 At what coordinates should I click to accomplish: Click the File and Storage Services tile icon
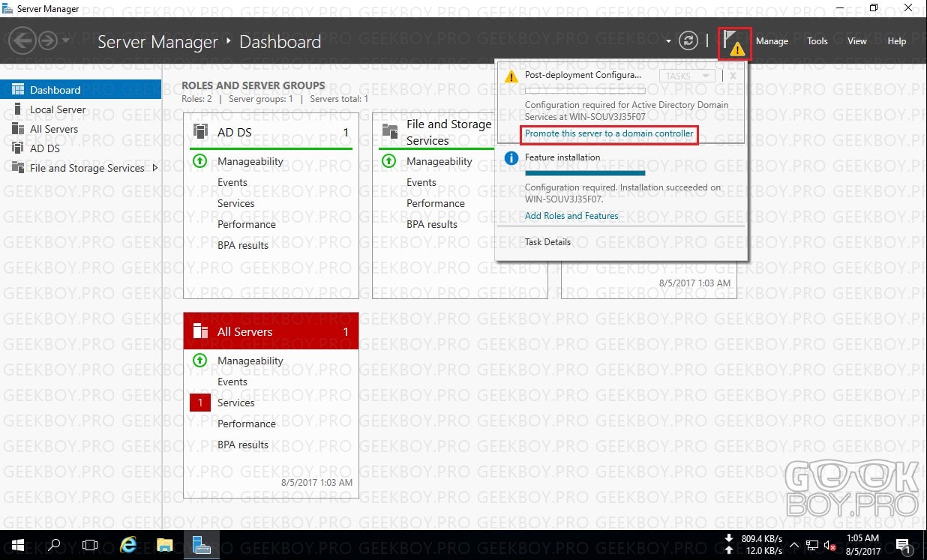pyautogui.click(x=390, y=132)
